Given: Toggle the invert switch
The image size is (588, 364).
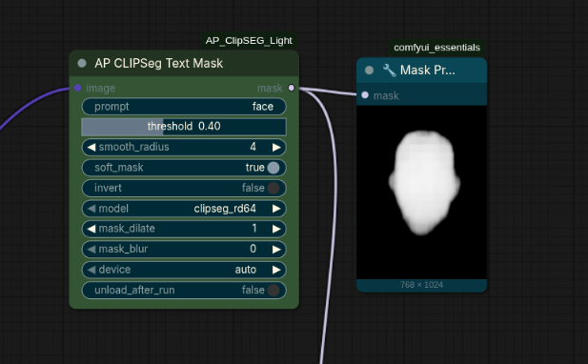Looking at the screenshot, I should click(x=274, y=188).
